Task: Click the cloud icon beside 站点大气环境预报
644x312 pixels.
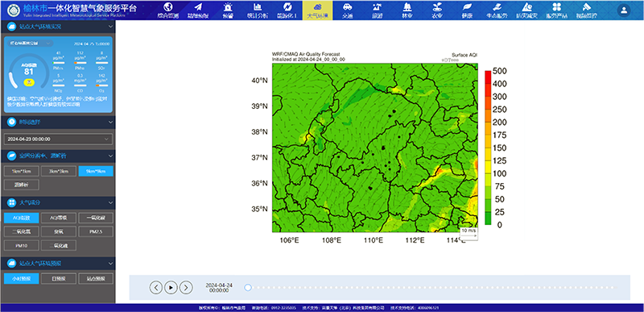Action: coord(11,263)
